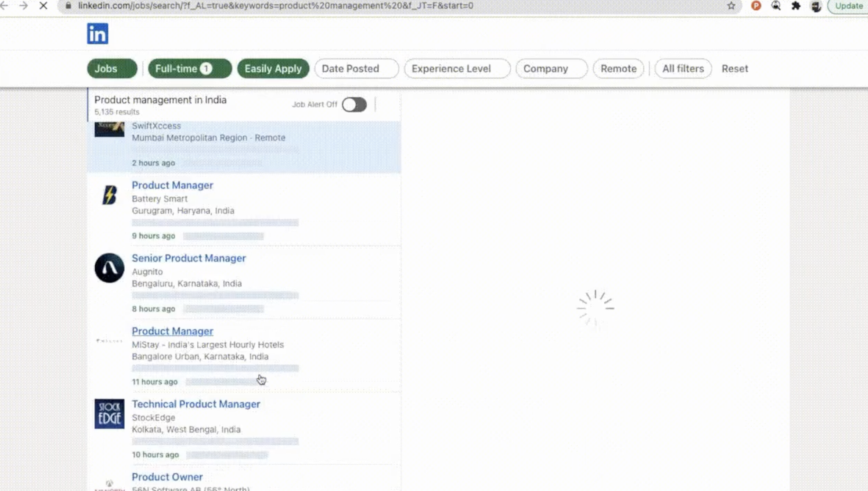The image size is (868, 491).
Task: Click the Augnito company logo
Action: pos(109,268)
